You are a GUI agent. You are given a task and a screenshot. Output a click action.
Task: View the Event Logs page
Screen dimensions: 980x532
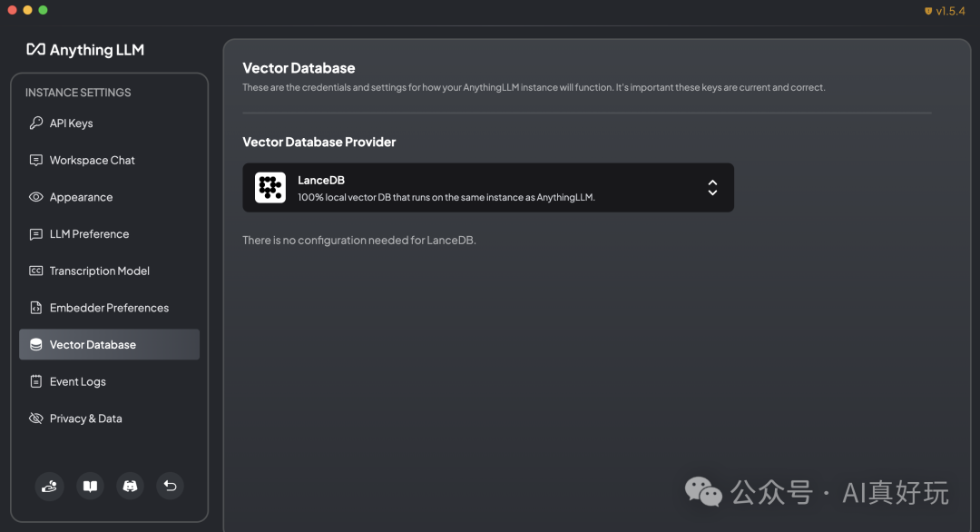coord(77,381)
